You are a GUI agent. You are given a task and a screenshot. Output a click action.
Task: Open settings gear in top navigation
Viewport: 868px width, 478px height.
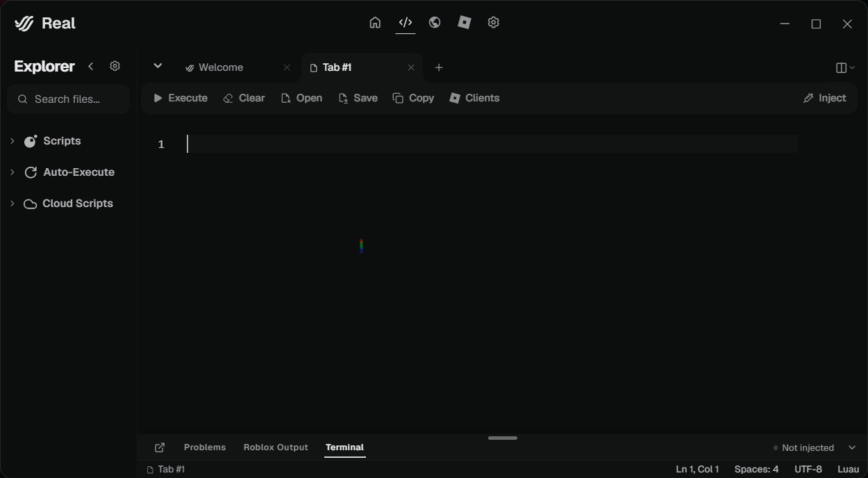tap(494, 22)
